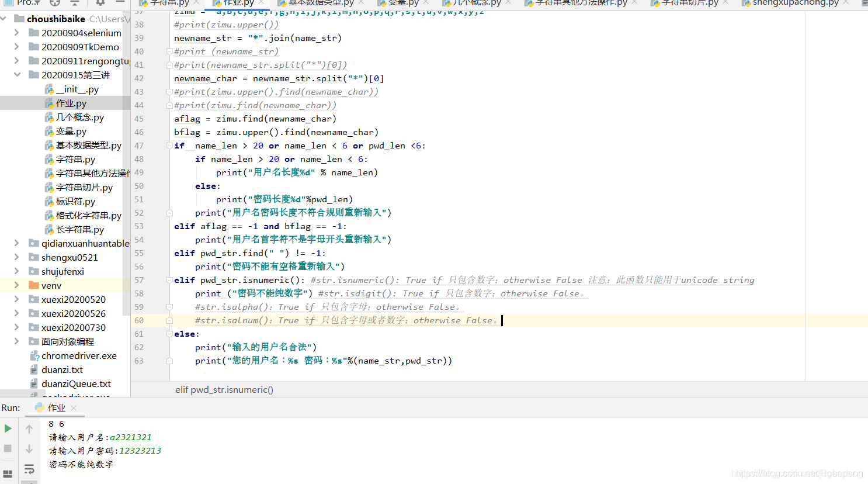Click the Python icon of 作业.py in tree
The height and width of the screenshot is (484, 868).
tap(50, 103)
